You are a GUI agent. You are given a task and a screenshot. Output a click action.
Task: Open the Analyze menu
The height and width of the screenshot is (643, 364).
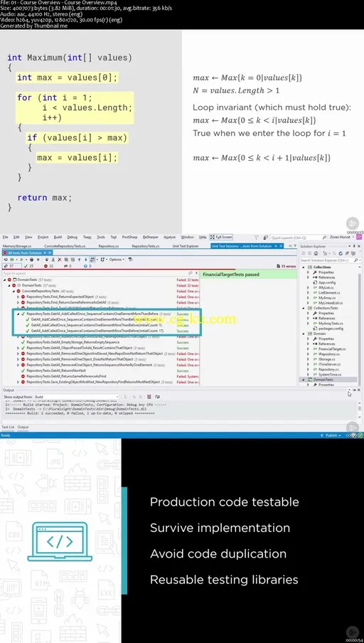[170, 237]
